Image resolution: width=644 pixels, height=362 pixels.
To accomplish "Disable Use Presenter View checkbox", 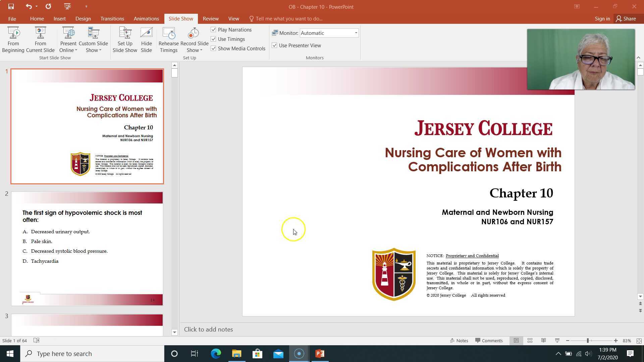I will coord(274,46).
